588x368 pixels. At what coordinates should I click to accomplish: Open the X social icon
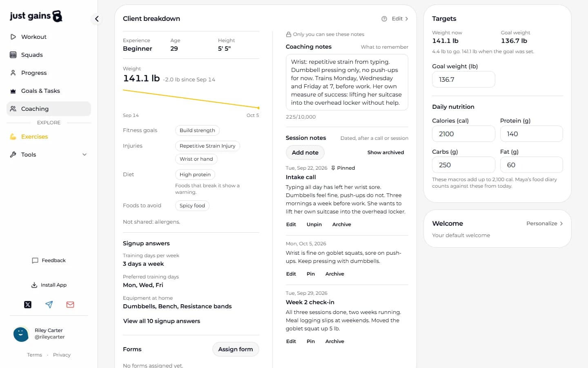28,305
